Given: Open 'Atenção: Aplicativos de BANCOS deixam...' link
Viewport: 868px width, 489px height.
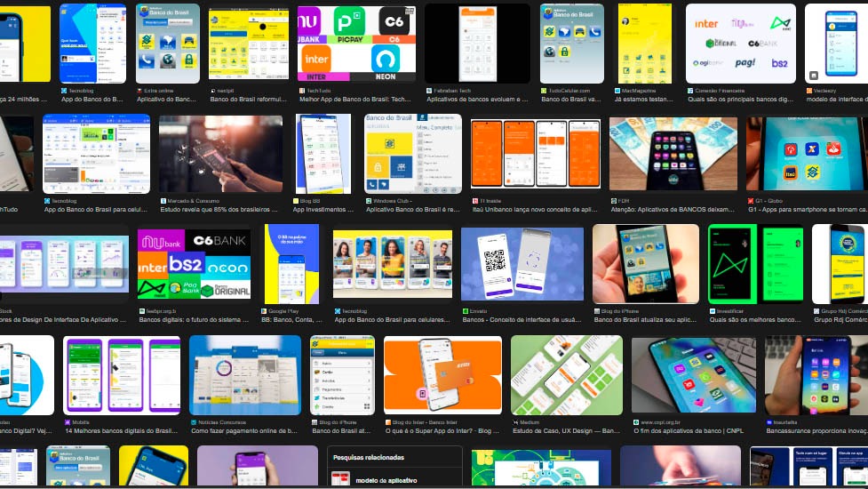Looking at the screenshot, I should 673,209.
